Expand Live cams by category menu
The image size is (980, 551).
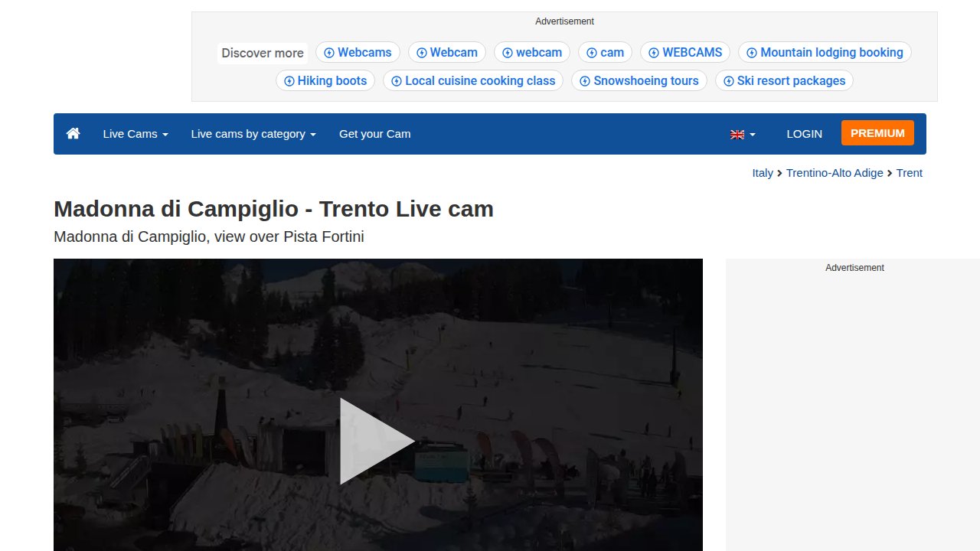tap(253, 134)
